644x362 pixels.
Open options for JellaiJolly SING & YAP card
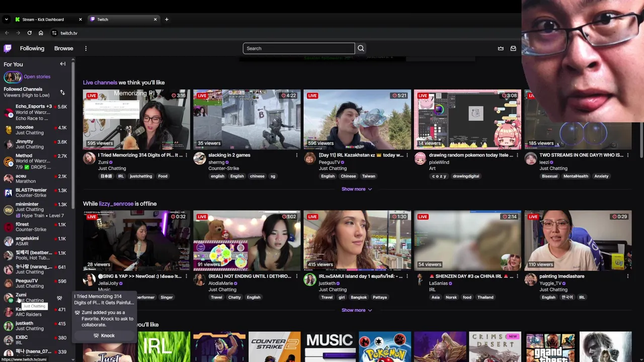[186, 277]
